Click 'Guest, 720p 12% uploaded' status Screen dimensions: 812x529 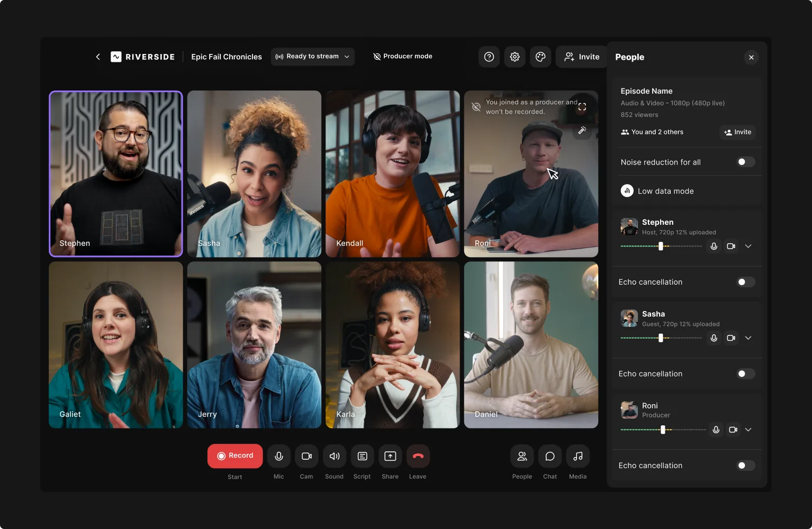tap(681, 324)
